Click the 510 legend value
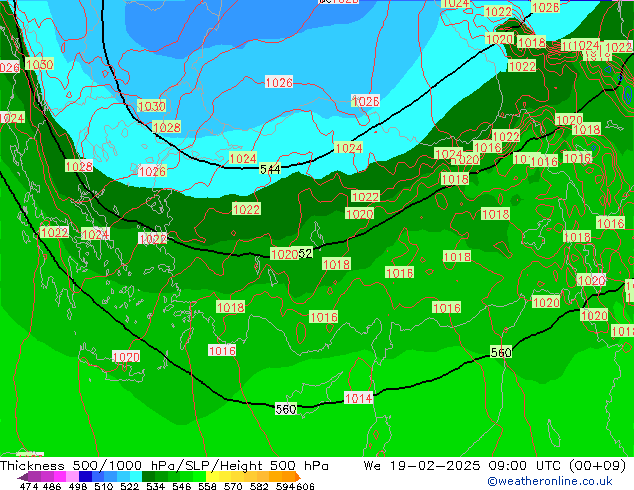634x490 pixels. coord(104,486)
